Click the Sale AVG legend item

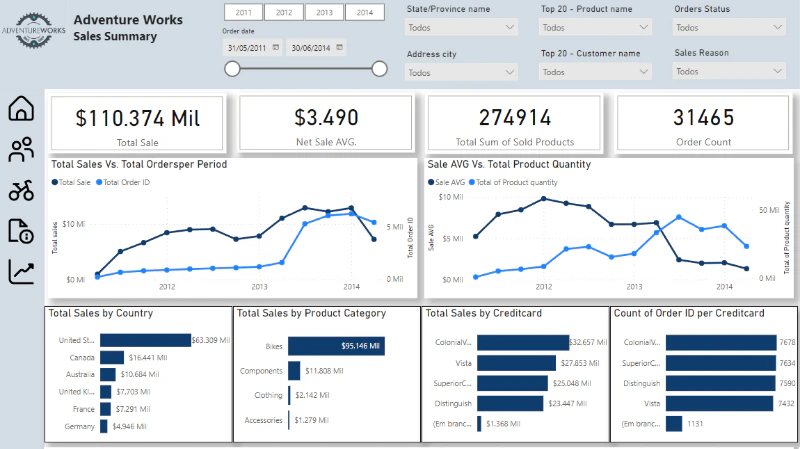(x=446, y=182)
